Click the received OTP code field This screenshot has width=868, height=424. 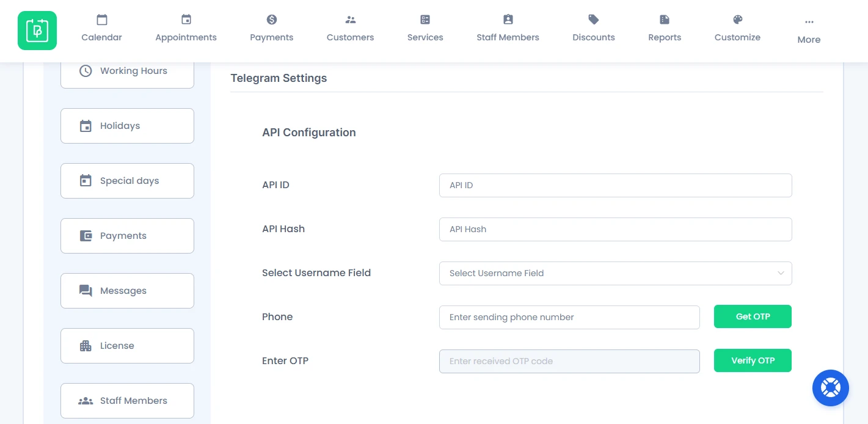click(569, 361)
